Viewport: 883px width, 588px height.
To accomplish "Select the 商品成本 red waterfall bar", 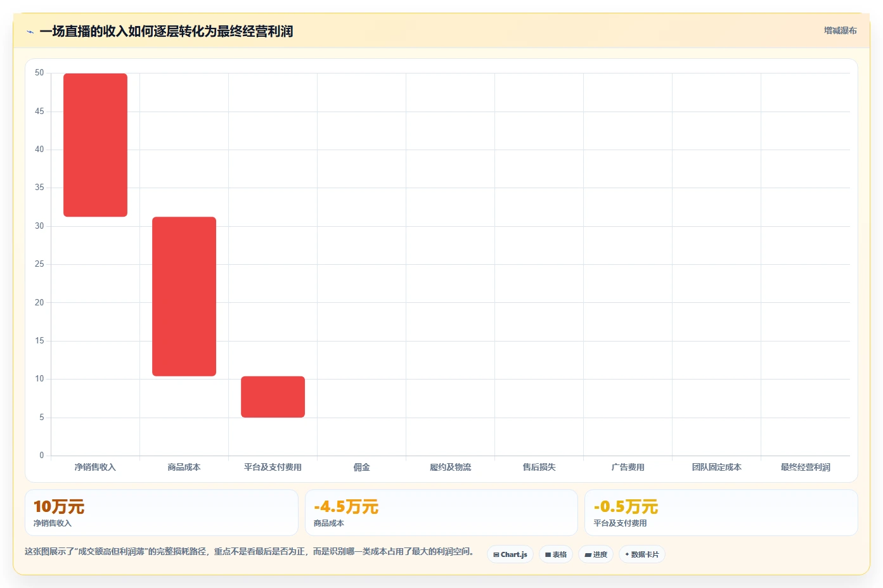I will [184, 297].
